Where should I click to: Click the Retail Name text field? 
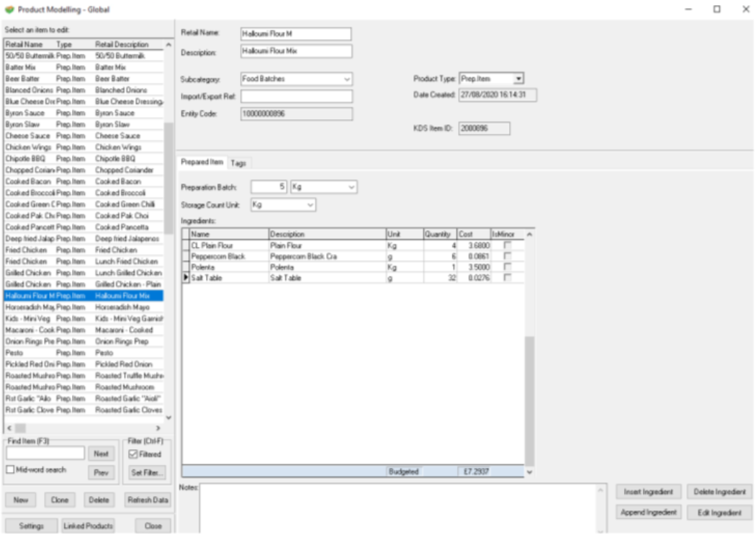(295, 34)
